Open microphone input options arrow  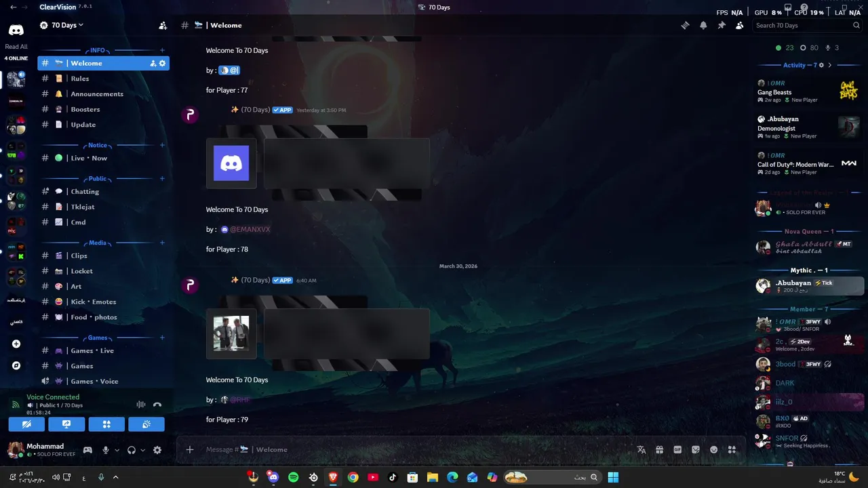pos(117,450)
